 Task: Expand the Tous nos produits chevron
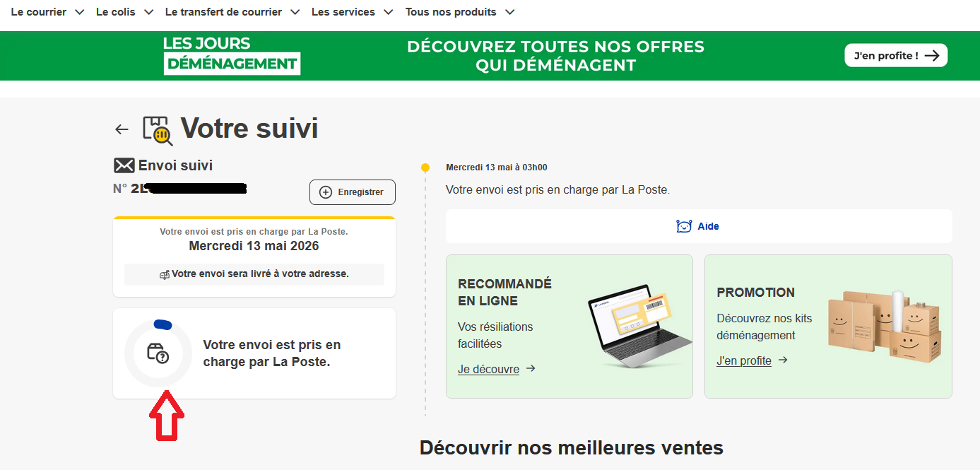point(509,12)
